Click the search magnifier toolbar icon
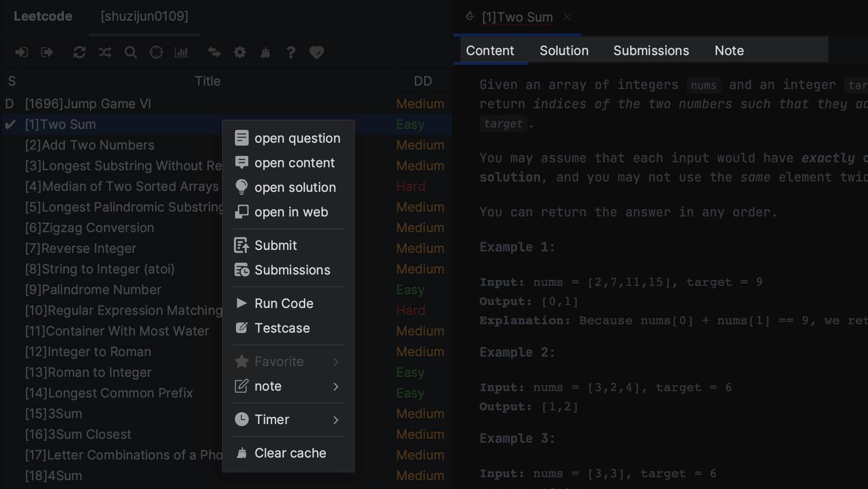The image size is (868, 489). tap(130, 52)
